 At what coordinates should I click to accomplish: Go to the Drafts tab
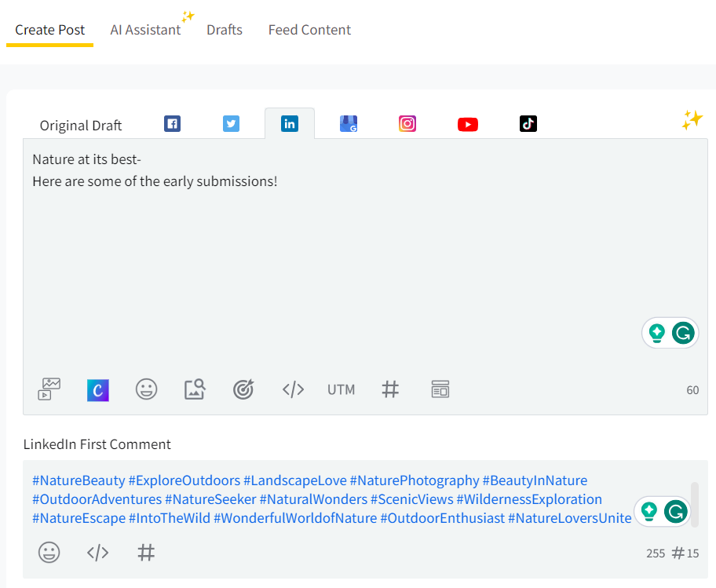225,30
